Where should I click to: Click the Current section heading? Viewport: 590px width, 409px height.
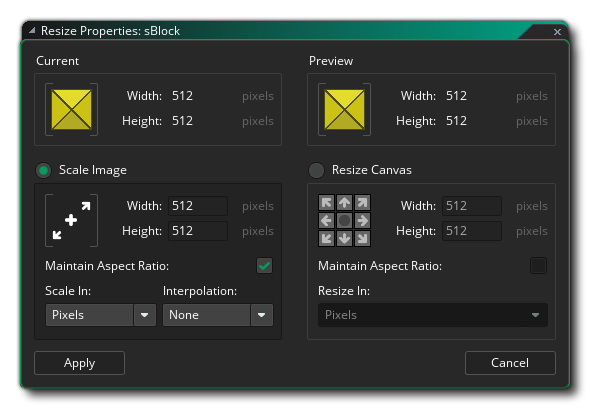point(58,61)
